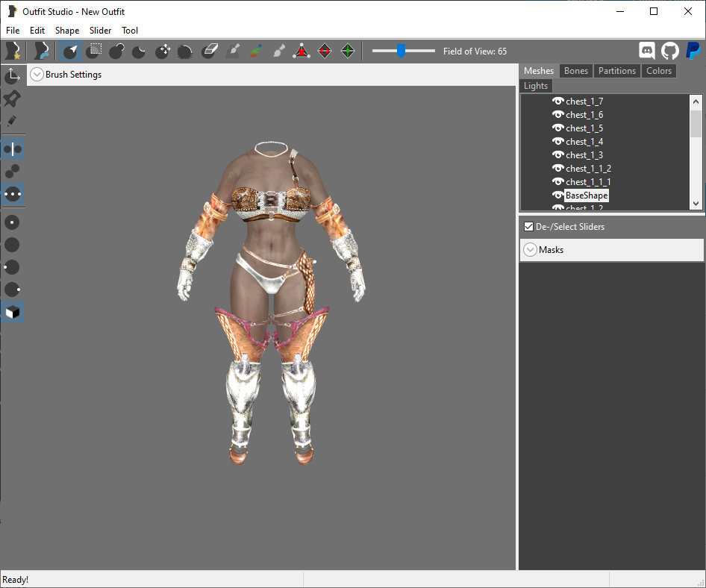The height and width of the screenshot is (588, 706).
Task: Select the chest_1_4 mesh item
Action: (584, 141)
